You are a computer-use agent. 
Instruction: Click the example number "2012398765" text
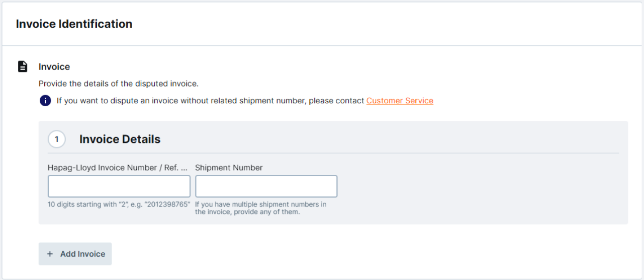click(169, 204)
